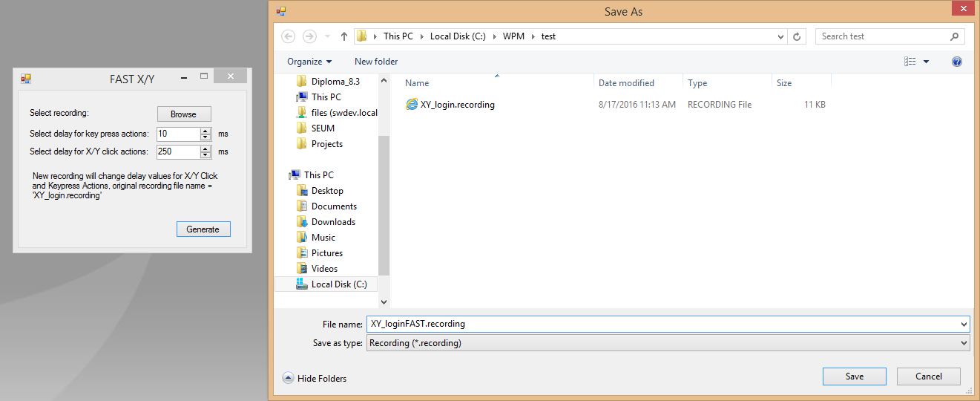Cancel the Save As dialog
The image size is (980, 401).
pyautogui.click(x=929, y=376)
